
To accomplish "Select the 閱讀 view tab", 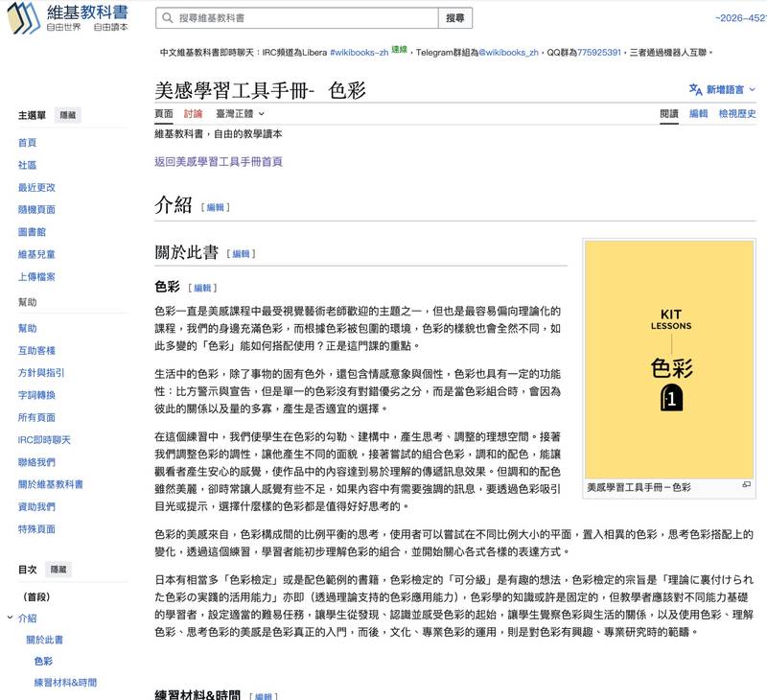I will click(668, 114).
